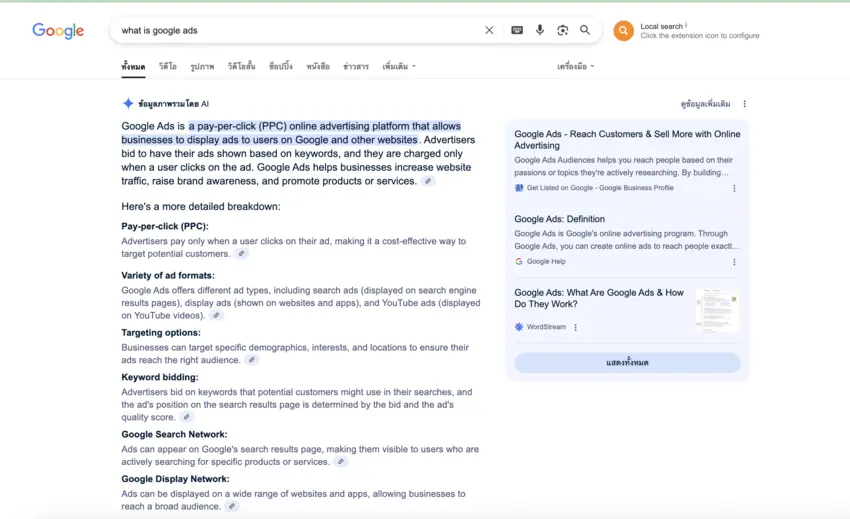Open source link after intro paragraph

tap(428, 181)
